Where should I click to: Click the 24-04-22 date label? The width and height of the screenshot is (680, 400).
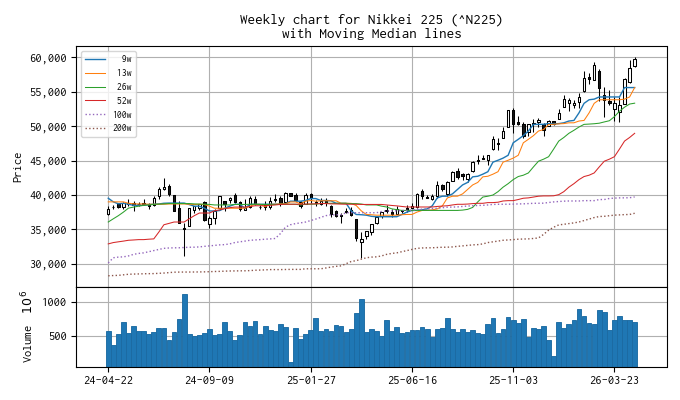click(x=108, y=380)
